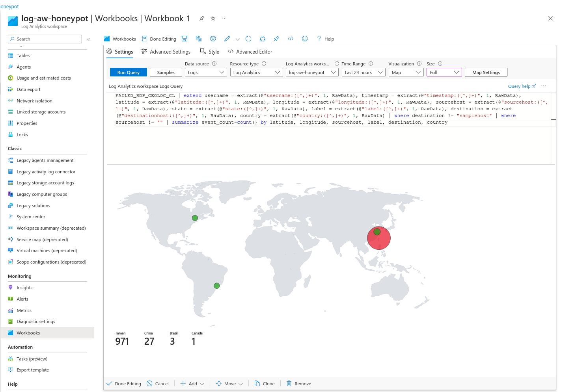
Task: Click the Save workbook icon
Action: (185, 39)
